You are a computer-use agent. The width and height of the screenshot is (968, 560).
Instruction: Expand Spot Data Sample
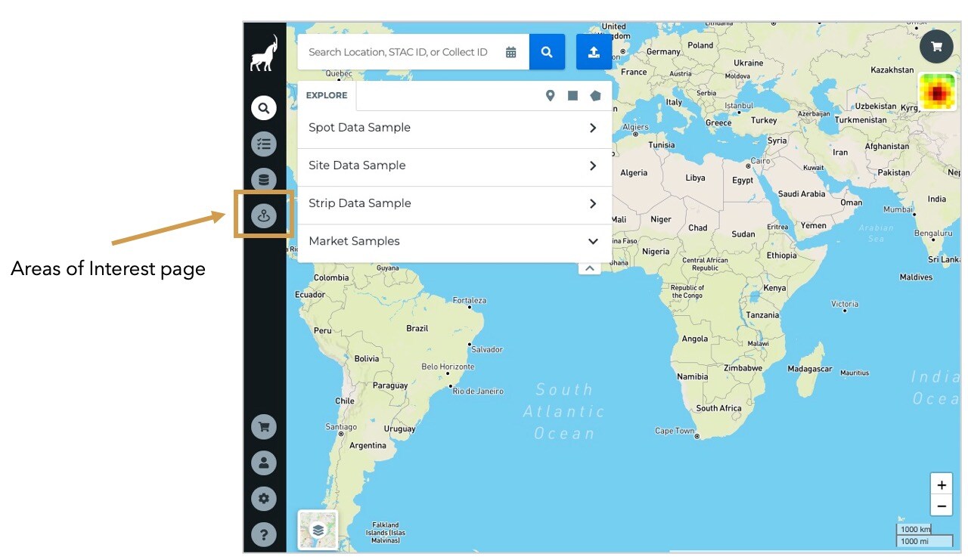pos(455,128)
